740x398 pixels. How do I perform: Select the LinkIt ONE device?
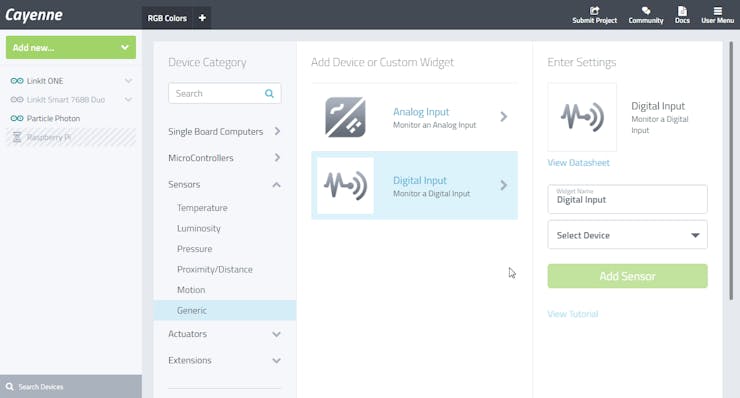pyautogui.click(x=45, y=81)
